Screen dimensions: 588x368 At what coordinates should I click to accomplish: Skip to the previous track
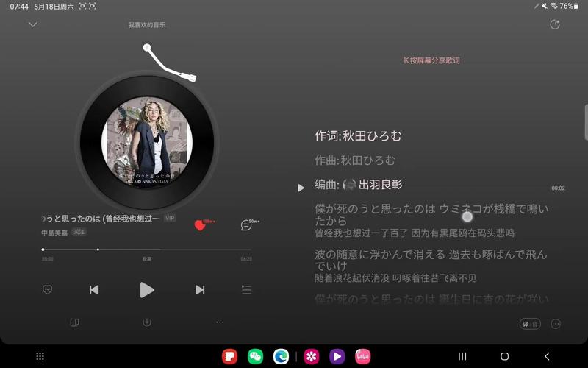pos(94,289)
